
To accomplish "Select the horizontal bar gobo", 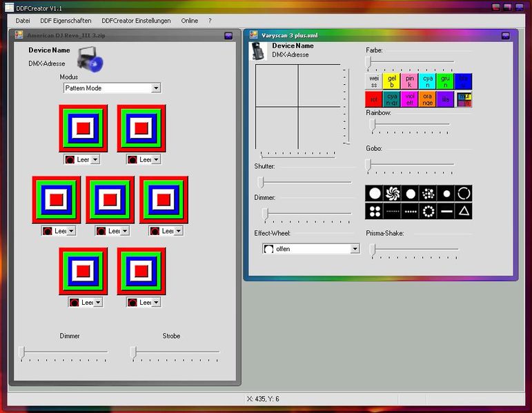I will click(x=446, y=211).
